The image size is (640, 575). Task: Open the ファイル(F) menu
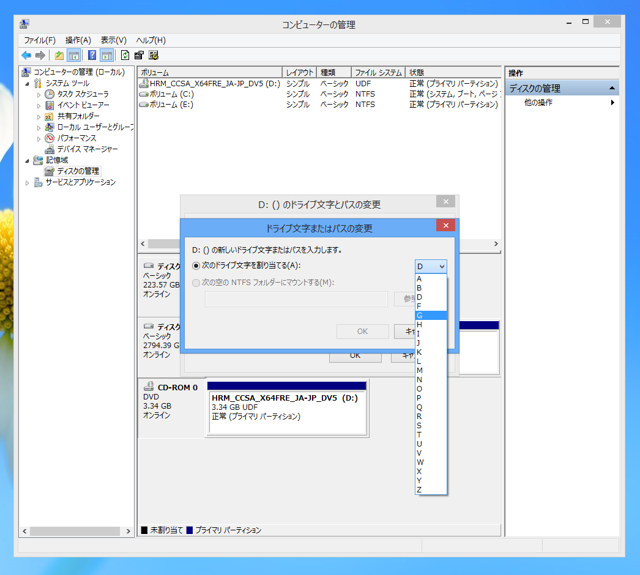tap(40, 40)
